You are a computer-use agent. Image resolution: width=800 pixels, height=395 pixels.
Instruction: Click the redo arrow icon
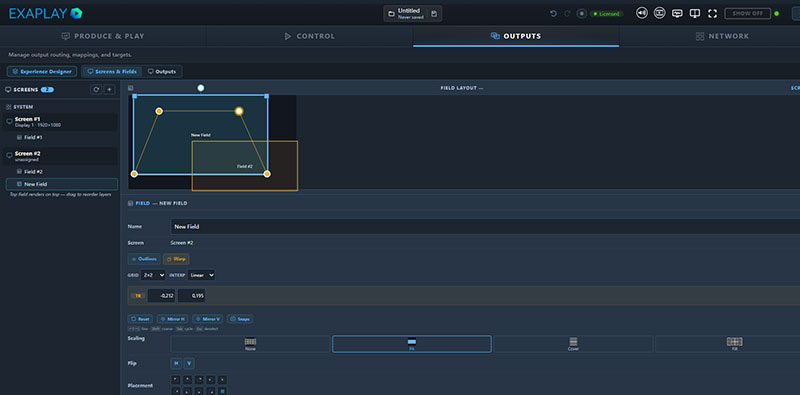[567, 14]
